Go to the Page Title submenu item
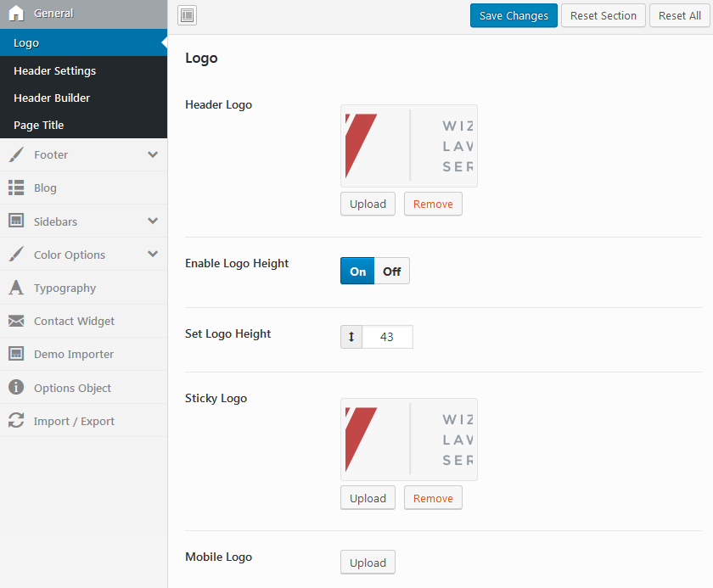 39,126
